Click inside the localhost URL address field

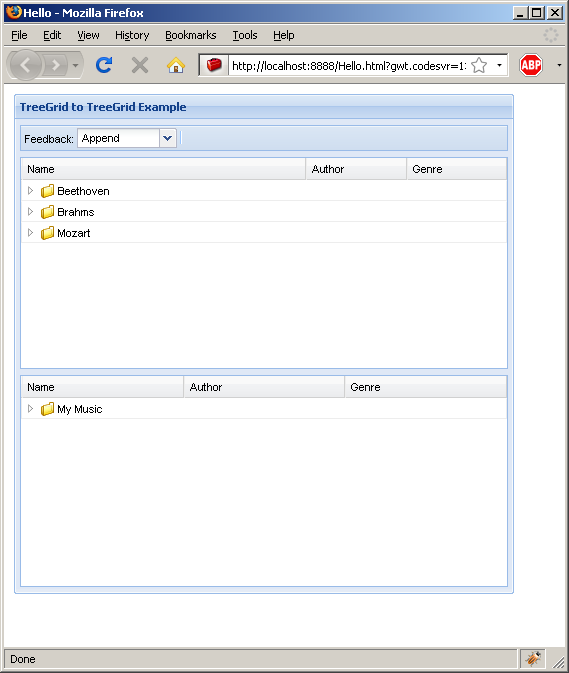[348, 66]
